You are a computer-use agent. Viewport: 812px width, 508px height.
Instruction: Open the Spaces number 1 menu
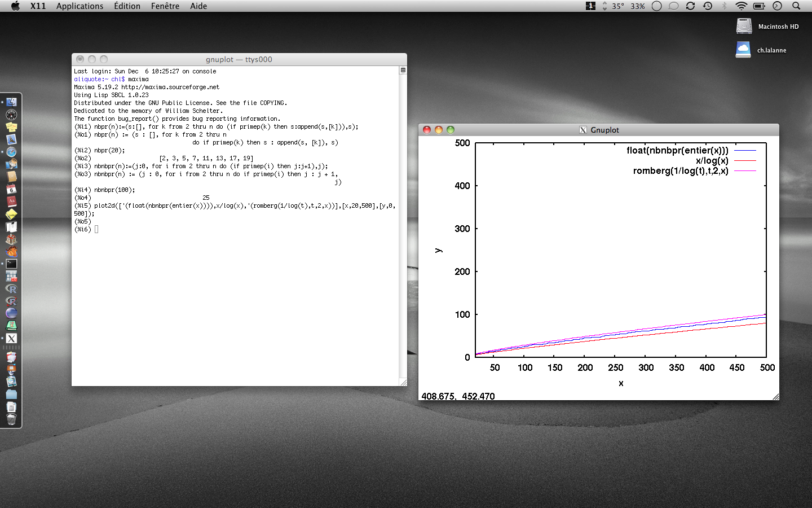[590, 6]
